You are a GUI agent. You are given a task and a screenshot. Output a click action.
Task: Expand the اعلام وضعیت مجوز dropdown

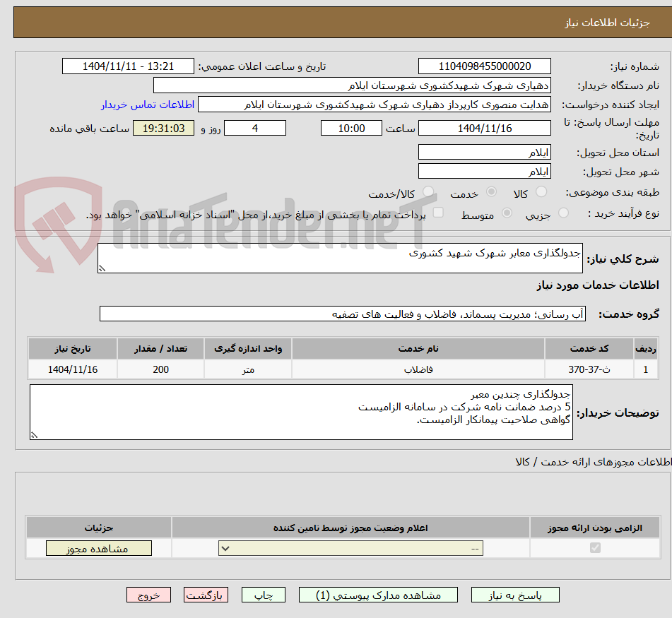tap(350, 548)
